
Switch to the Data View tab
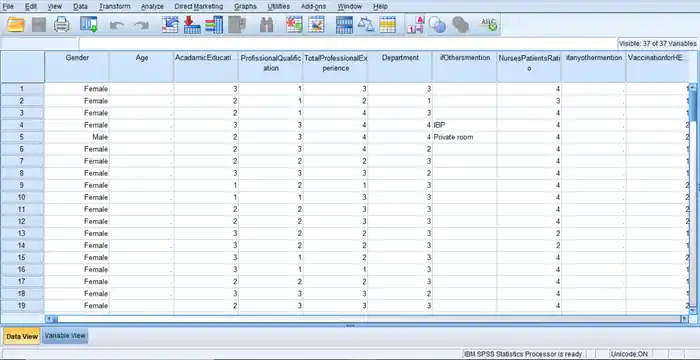[x=22, y=336]
